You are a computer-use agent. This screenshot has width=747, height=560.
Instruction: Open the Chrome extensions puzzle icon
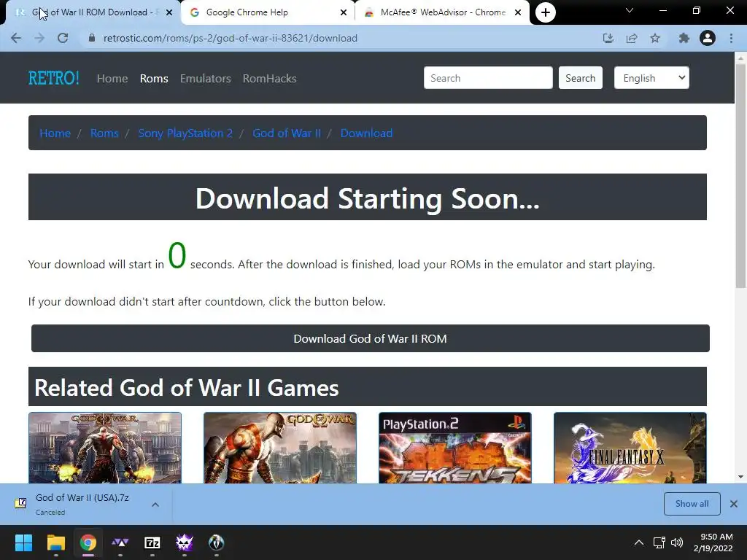pos(684,38)
